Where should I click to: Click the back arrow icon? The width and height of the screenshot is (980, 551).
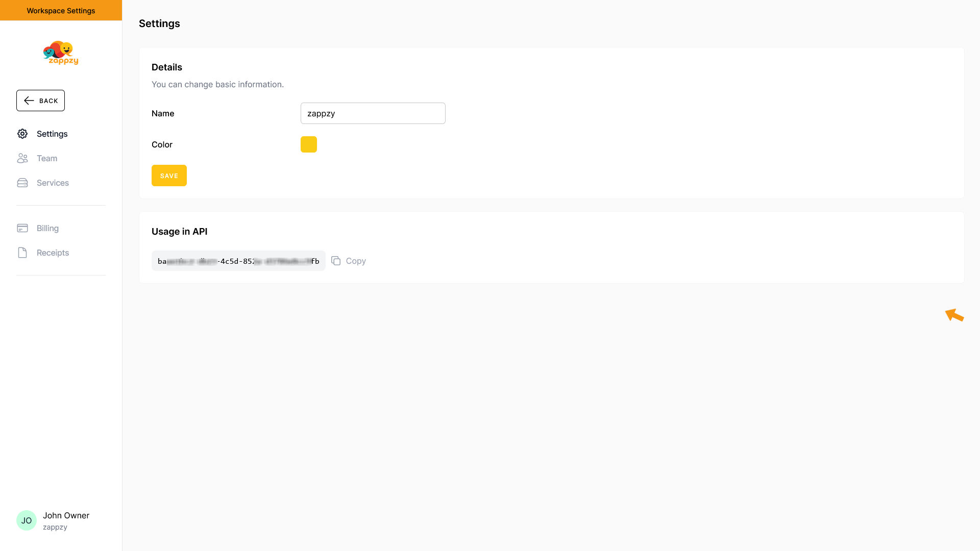pyautogui.click(x=29, y=101)
